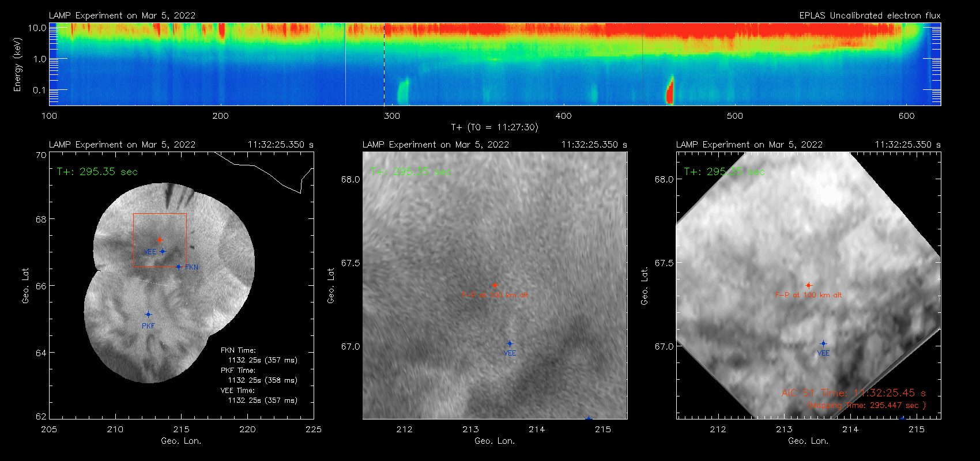Image resolution: width=980 pixels, height=461 pixels.
Task: Click the blue PKF station marker in the left map
Action: click(x=148, y=315)
